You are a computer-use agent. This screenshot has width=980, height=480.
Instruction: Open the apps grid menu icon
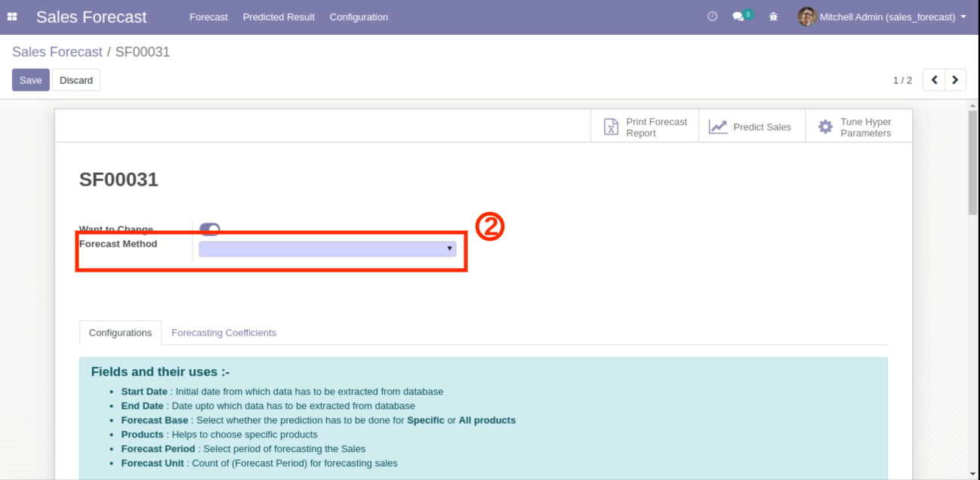[x=12, y=17]
